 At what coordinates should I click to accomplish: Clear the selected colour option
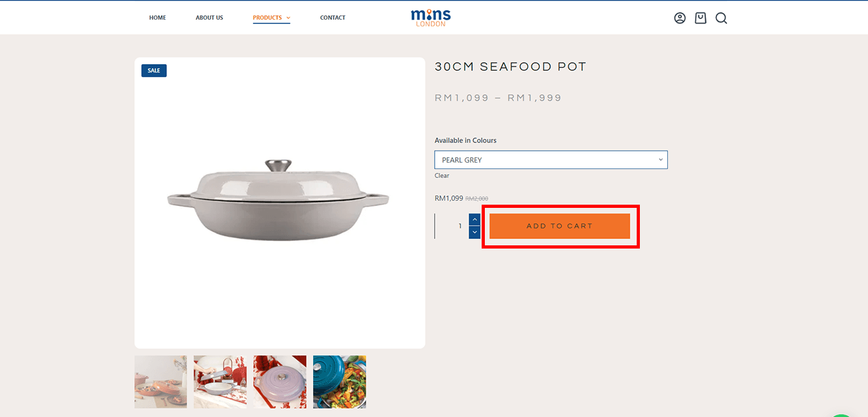click(442, 175)
